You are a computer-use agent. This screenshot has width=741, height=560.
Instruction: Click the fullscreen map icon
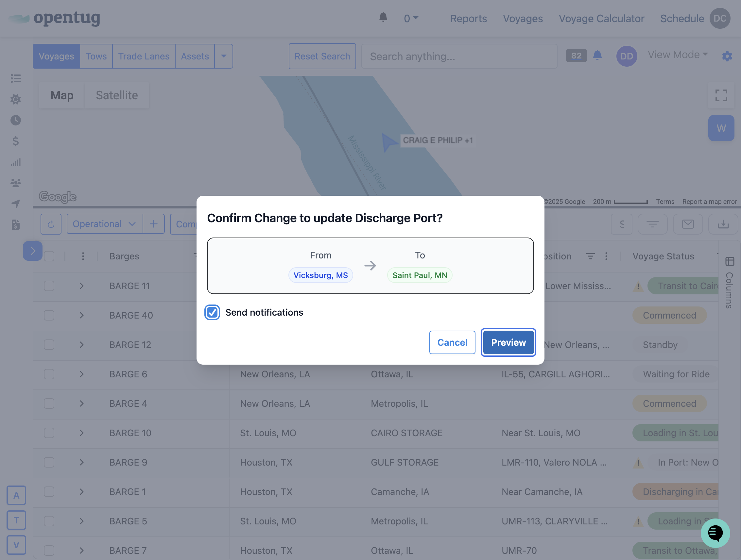pyautogui.click(x=721, y=95)
